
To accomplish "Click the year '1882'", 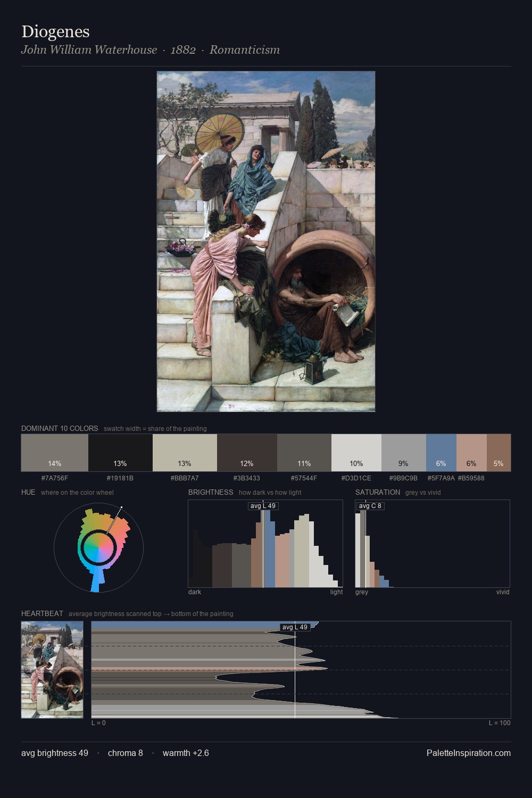I will (183, 49).
